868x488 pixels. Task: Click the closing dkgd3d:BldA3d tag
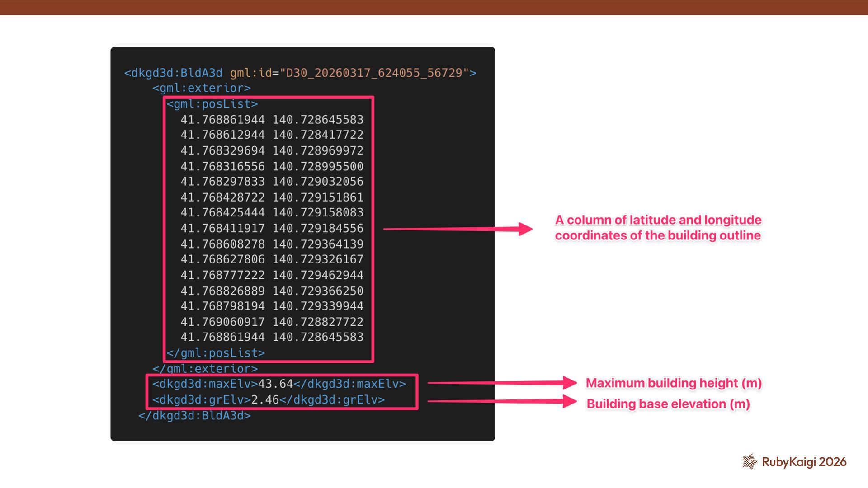click(194, 415)
